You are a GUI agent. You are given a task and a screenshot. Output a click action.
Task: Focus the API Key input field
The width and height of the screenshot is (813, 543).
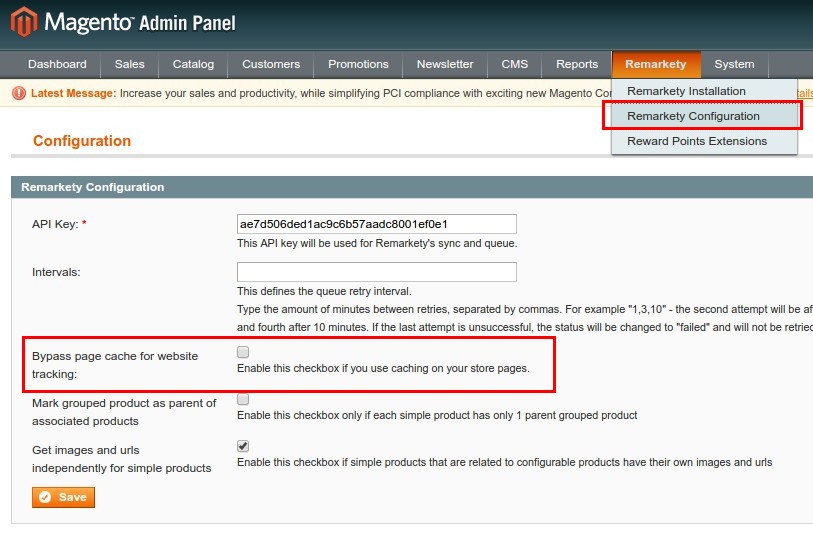click(377, 224)
